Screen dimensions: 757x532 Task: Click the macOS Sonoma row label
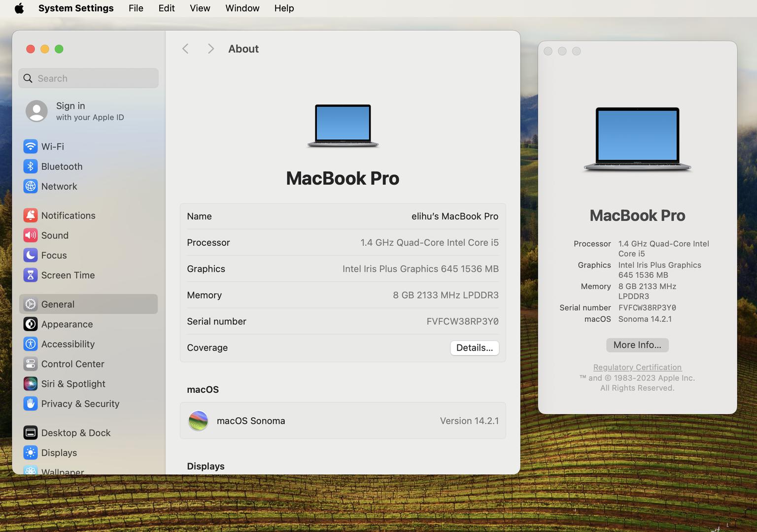(x=251, y=421)
